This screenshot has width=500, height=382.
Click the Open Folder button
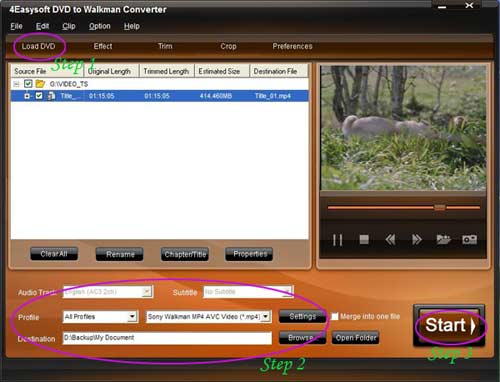point(356,338)
